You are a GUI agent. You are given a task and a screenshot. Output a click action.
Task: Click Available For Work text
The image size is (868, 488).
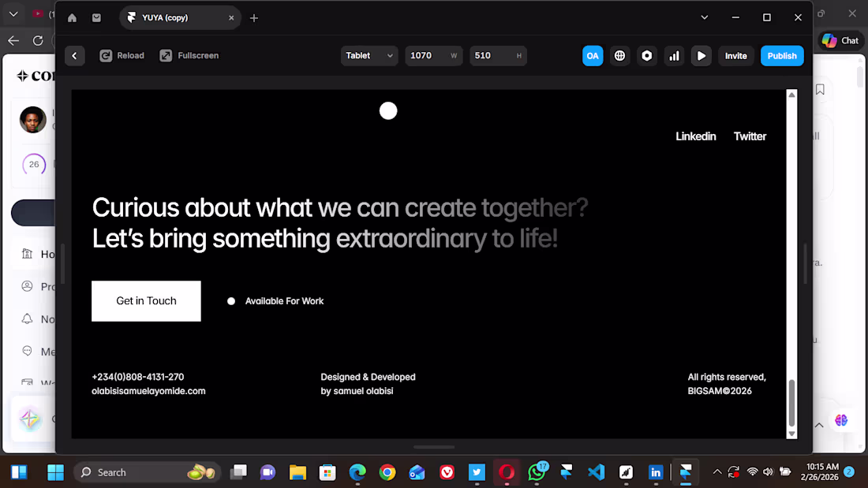click(284, 301)
